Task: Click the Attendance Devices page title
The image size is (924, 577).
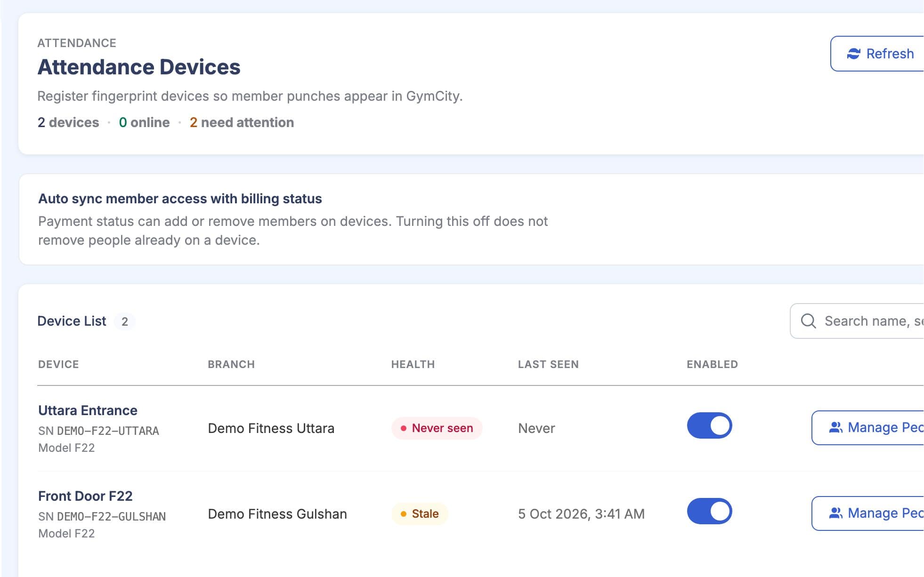Action: point(139,67)
